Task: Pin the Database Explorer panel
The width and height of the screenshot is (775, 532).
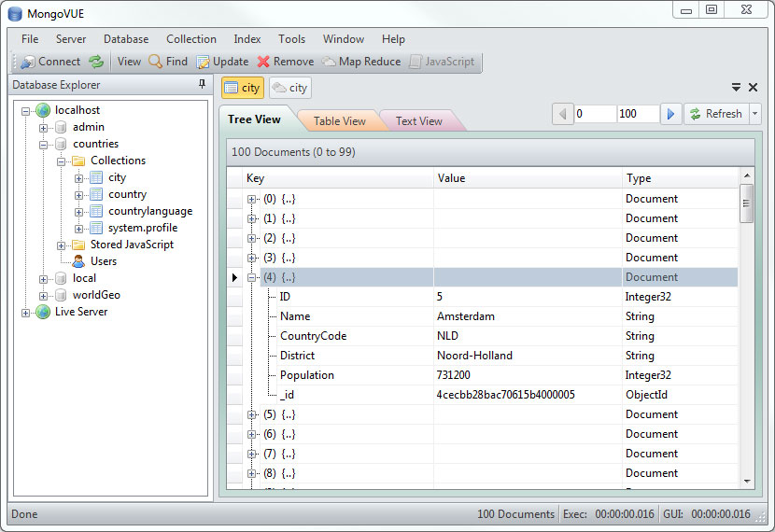Action: (x=203, y=85)
